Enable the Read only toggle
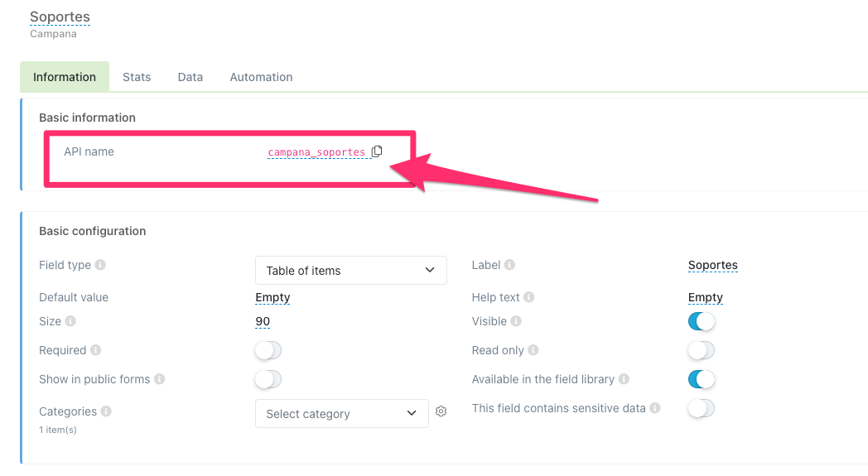The image size is (868, 476). point(701,350)
